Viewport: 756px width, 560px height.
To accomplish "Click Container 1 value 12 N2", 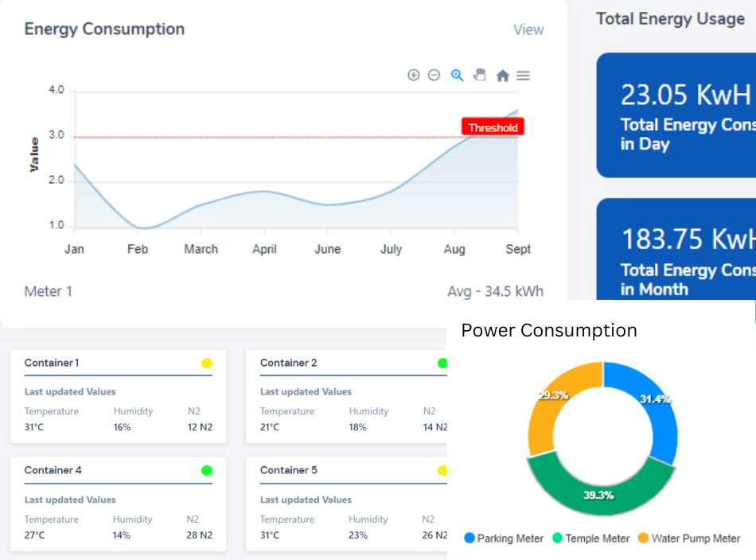I will tap(200, 427).
